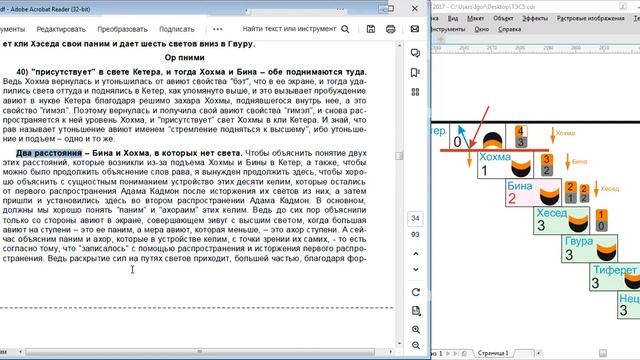This screenshot has width=640, height=360.
Task: Open the 'Макет' menu in CorelDRAW
Action: click(x=476, y=18)
